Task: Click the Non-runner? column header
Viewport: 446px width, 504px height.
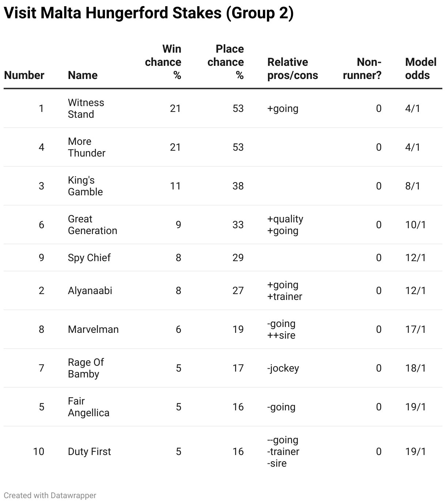Action: pos(362,69)
